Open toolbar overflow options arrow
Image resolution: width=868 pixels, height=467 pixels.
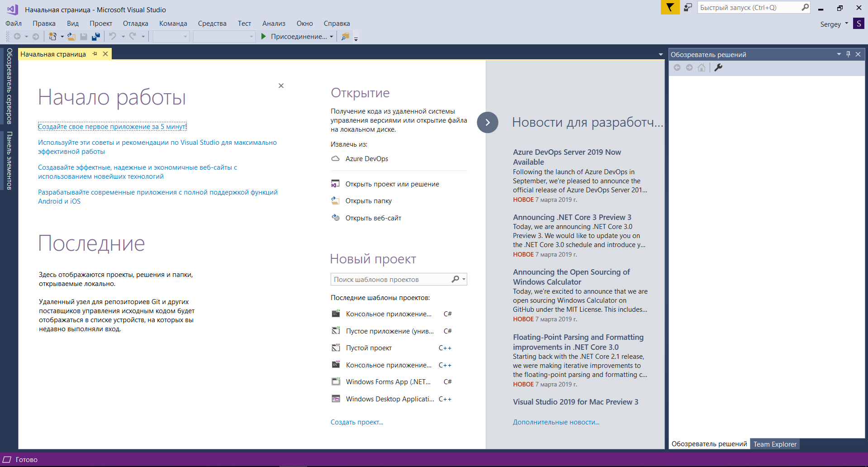tap(356, 38)
